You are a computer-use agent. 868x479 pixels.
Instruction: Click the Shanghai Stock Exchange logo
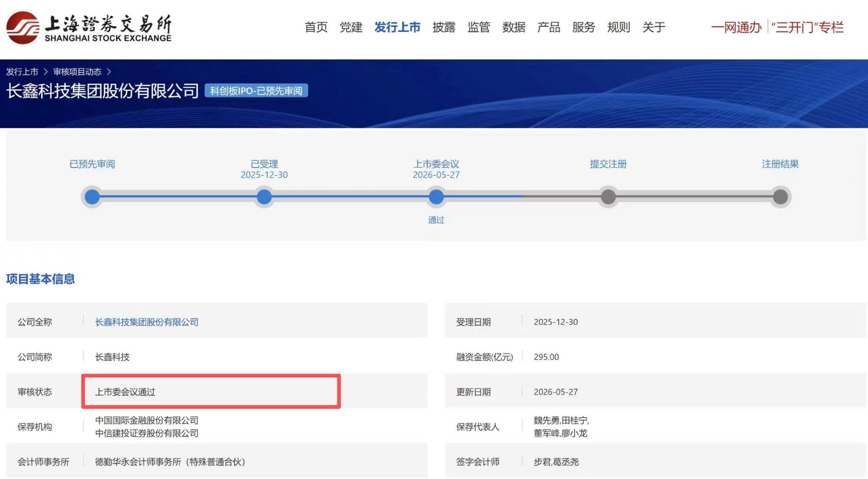pos(89,28)
